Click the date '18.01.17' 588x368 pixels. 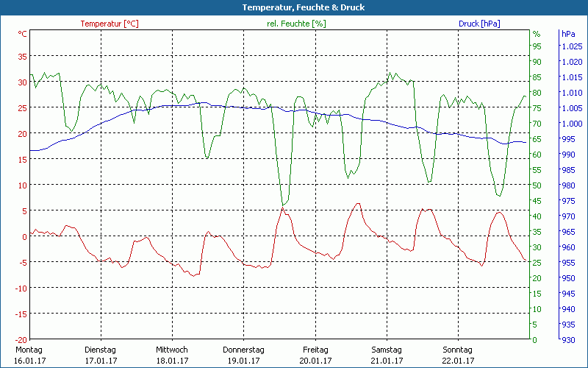pos(172,361)
